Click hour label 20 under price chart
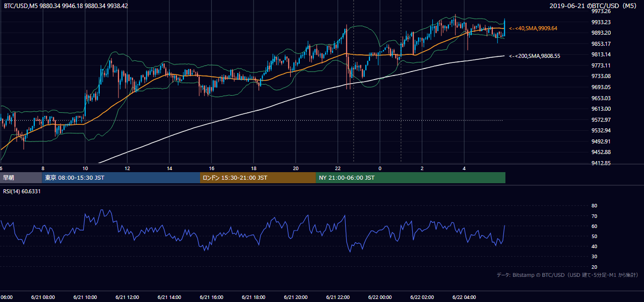Image resolution: width=644 pixels, height=302 pixels. click(x=296, y=168)
